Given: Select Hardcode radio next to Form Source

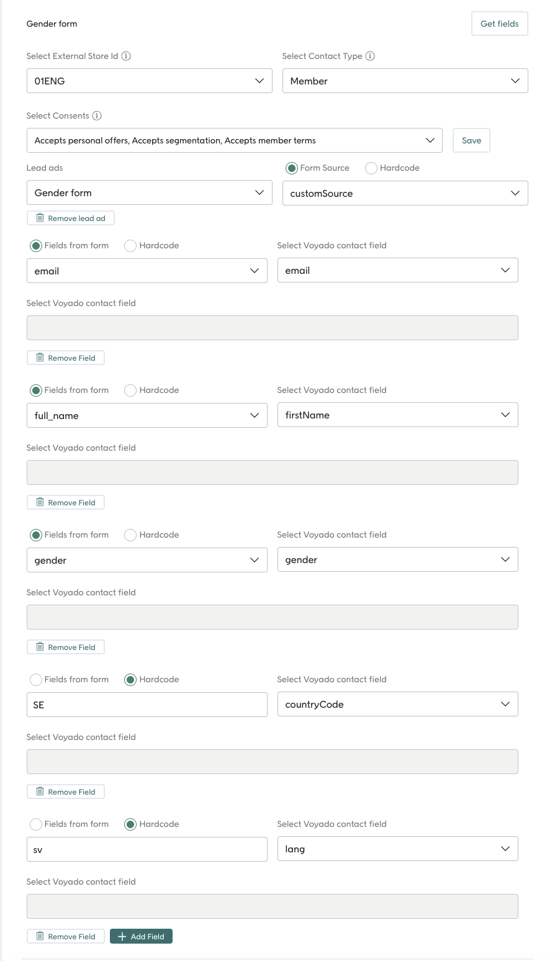Looking at the screenshot, I should coord(371,168).
